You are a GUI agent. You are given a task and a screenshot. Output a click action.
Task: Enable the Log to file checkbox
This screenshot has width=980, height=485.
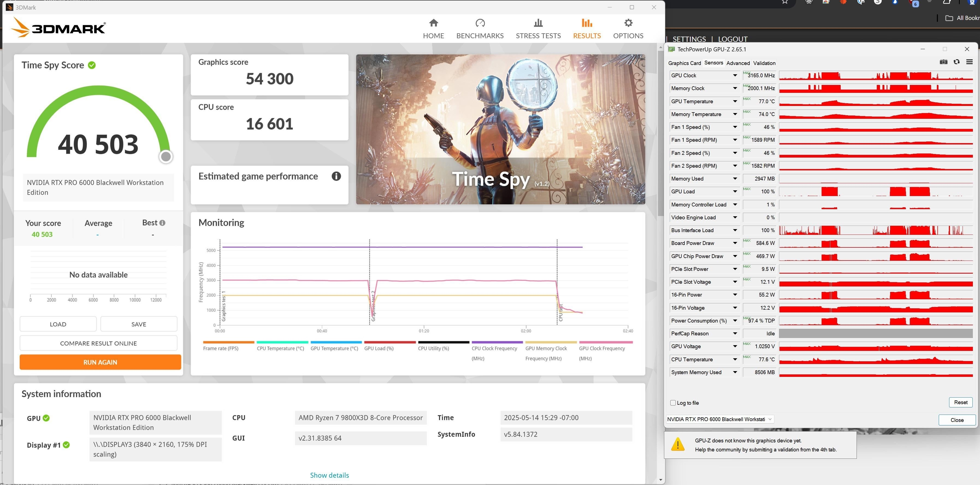click(x=673, y=403)
